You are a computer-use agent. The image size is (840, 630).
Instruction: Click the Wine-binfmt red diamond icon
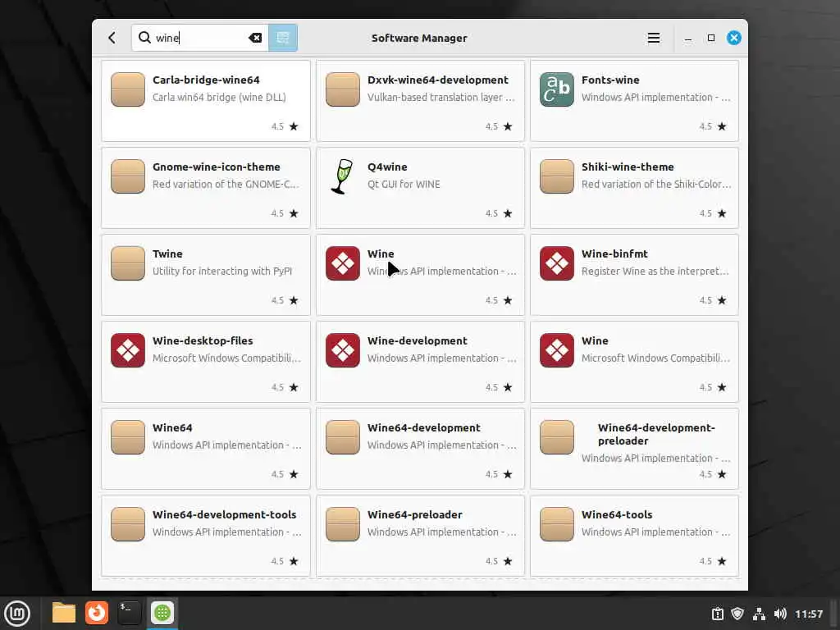557,263
